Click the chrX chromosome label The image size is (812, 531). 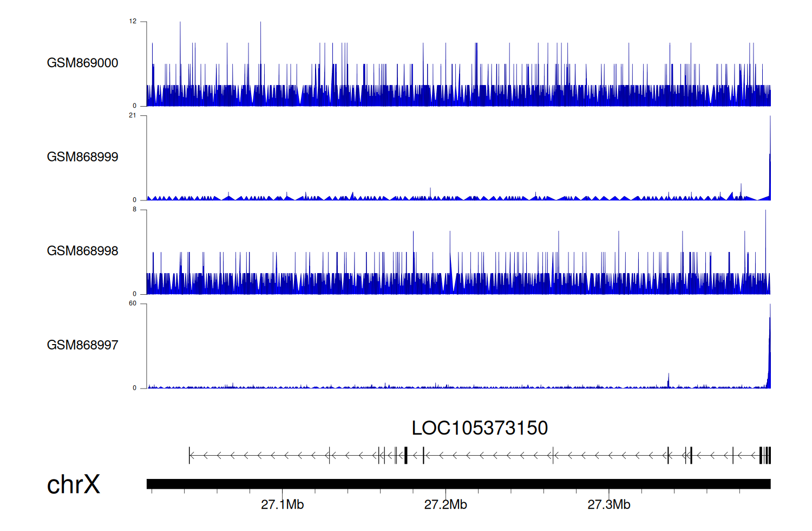click(73, 484)
